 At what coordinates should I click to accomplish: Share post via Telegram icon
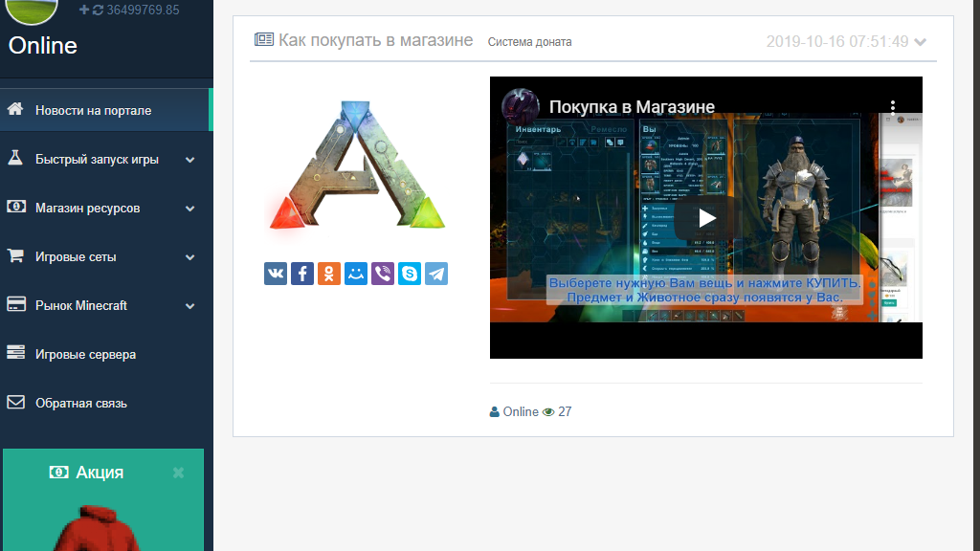click(436, 274)
